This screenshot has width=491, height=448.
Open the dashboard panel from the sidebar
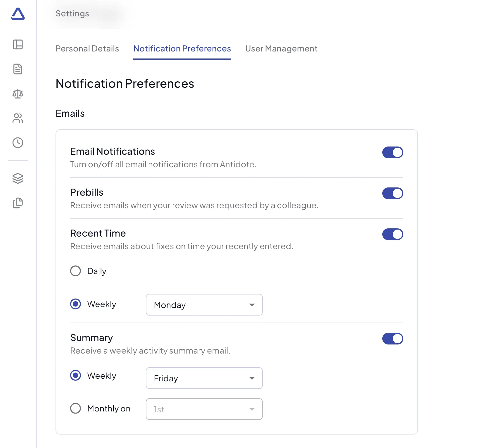[x=18, y=45]
